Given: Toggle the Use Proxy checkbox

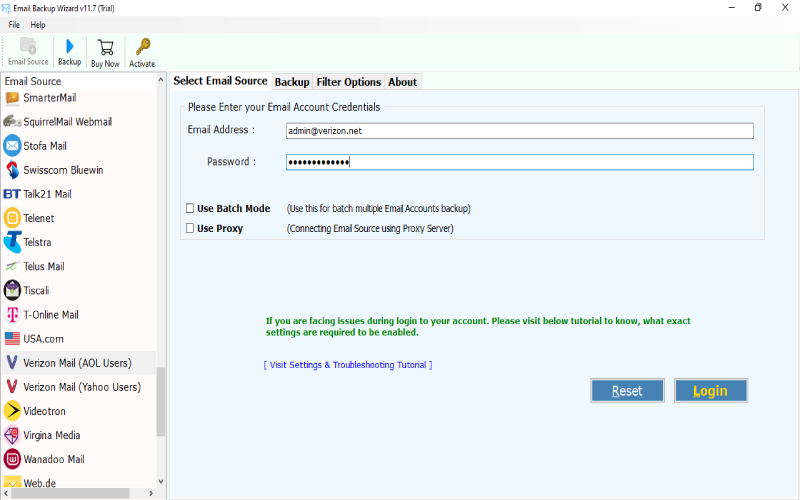Looking at the screenshot, I should (x=190, y=229).
